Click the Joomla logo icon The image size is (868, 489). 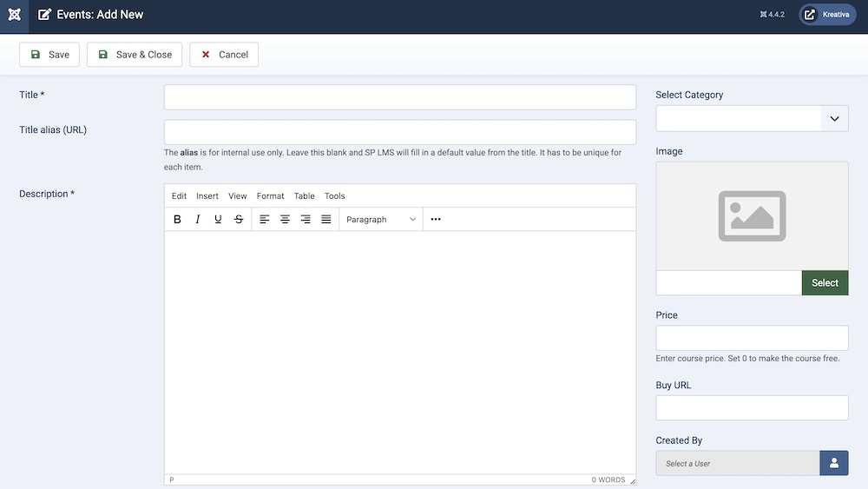(x=14, y=15)
